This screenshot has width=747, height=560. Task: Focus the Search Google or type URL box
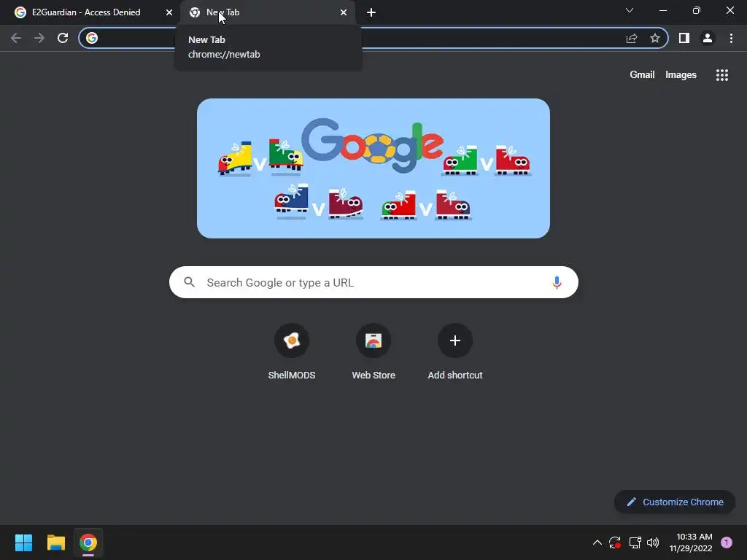click(373, 282)
